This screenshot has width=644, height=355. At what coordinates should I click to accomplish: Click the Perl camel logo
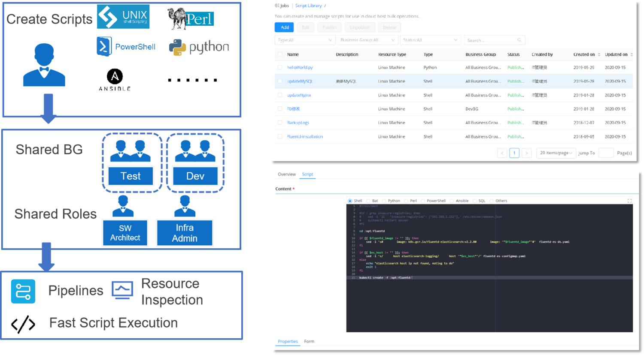coord(191,18)
